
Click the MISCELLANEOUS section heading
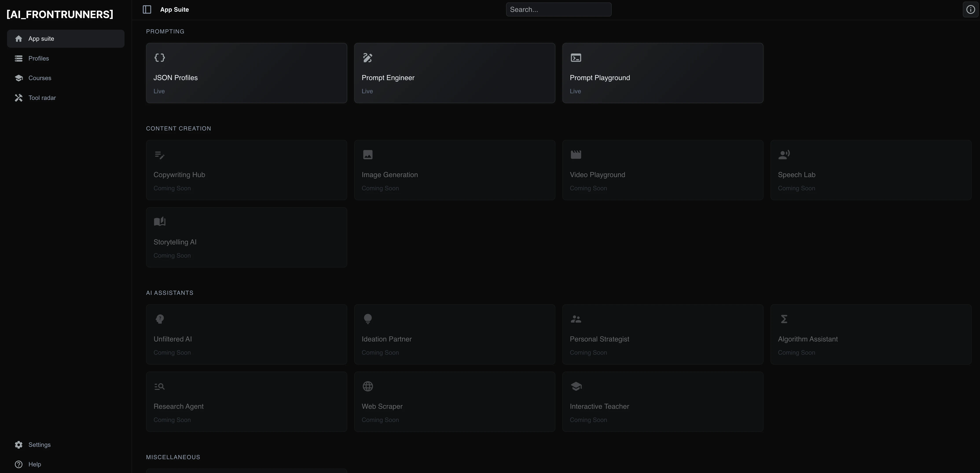click(x=173, y=457)
